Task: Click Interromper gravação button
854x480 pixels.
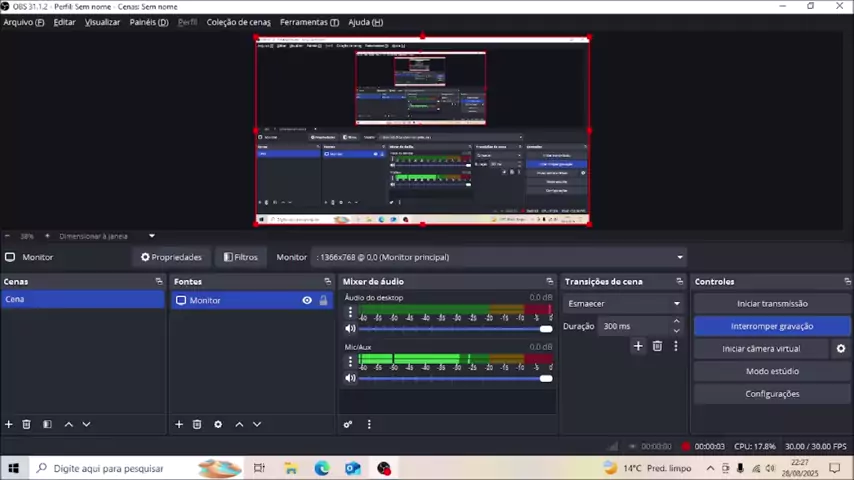Action: click(x=771, y=326)
